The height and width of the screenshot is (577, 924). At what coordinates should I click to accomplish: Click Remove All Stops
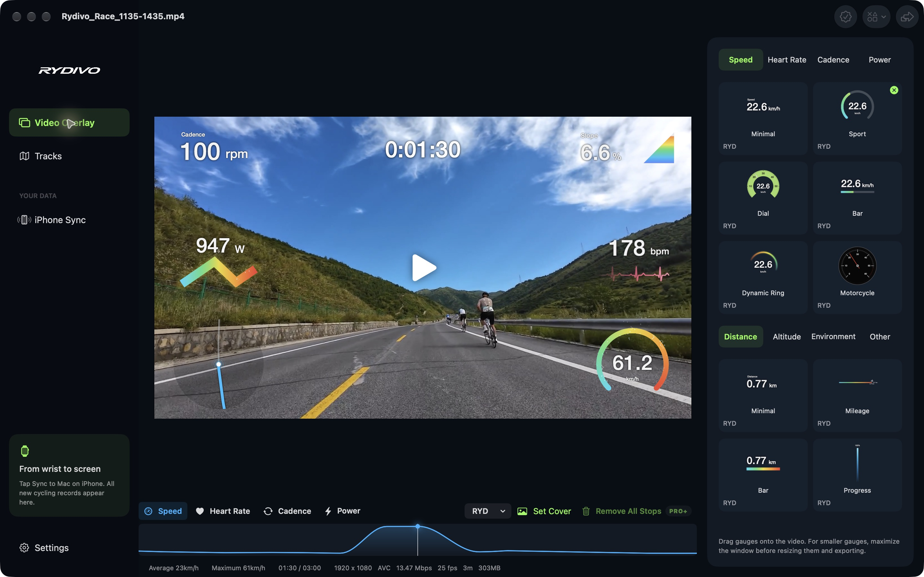(622, 511)
